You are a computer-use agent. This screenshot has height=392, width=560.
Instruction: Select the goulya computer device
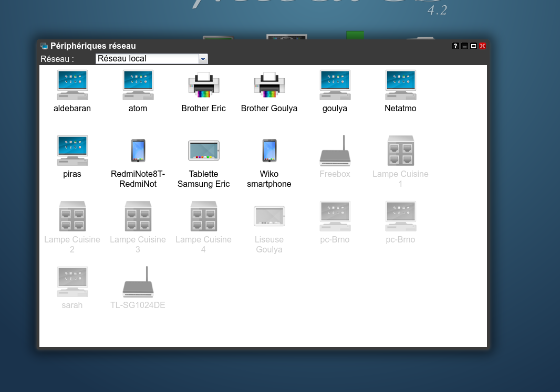pos(335,86)
